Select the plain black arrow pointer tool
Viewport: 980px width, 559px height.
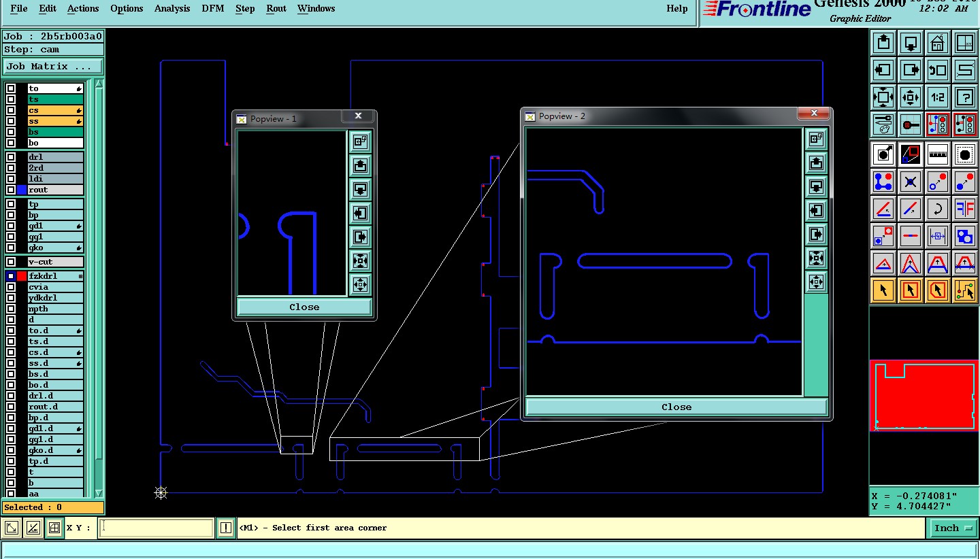coord(883,290)
